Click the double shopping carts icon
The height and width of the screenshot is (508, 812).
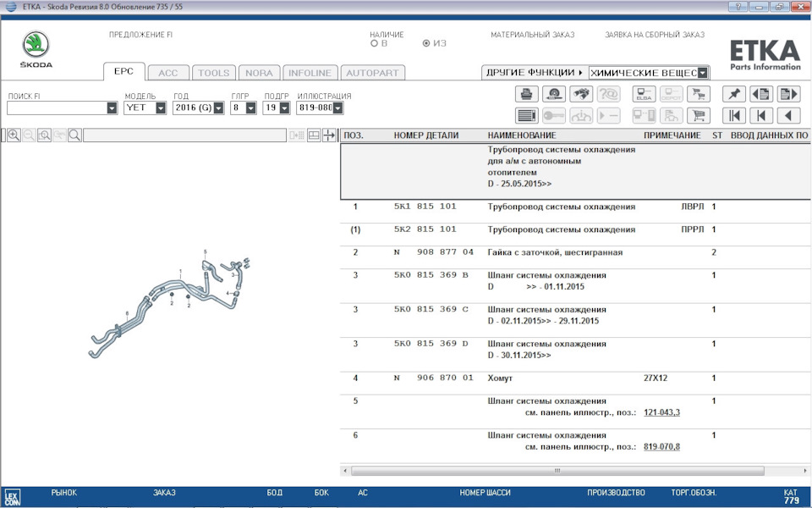tap(698, 94)
